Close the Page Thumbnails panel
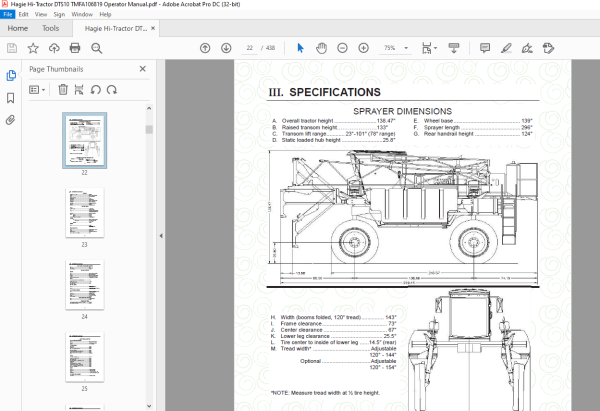 143,69
